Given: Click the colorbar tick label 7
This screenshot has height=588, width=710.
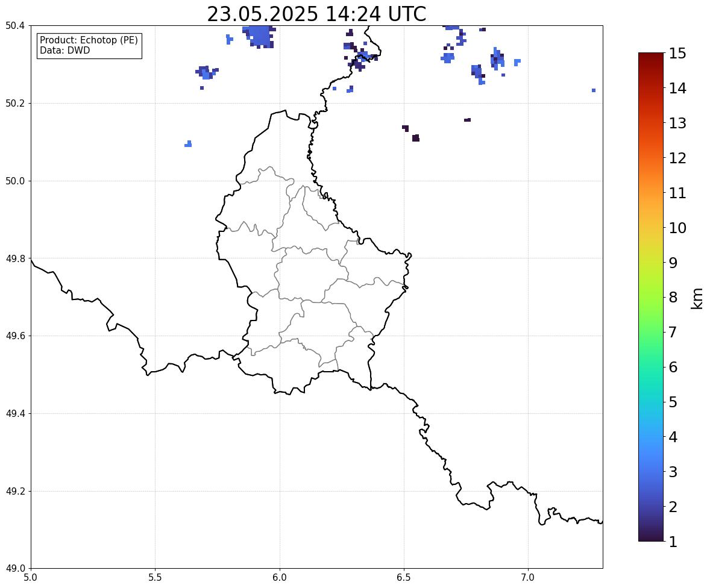Looking at the screenshot, I should 673,332.
